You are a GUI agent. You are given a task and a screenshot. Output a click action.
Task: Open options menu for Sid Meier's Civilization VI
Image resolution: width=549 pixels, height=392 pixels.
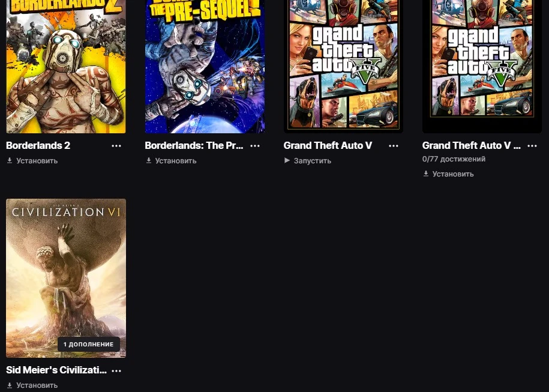tap(116, 370)
